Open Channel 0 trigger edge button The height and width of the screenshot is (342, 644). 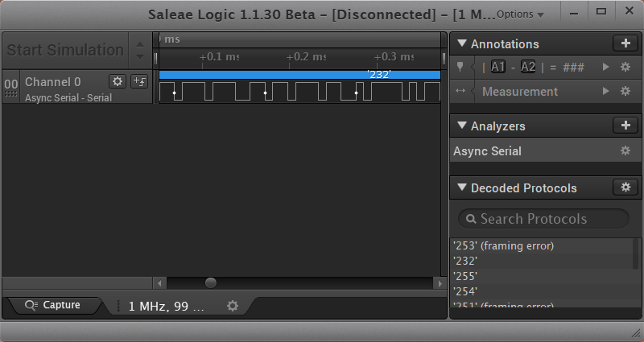(139, 81)
